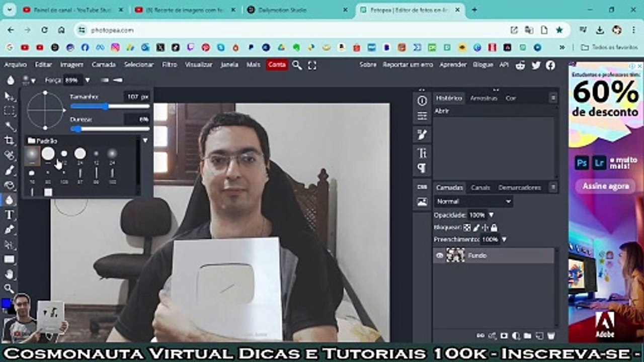This screenshot has height=362, width=644.
Task: Open the Paragraph panel icon
Action: [x=422, y=168]
